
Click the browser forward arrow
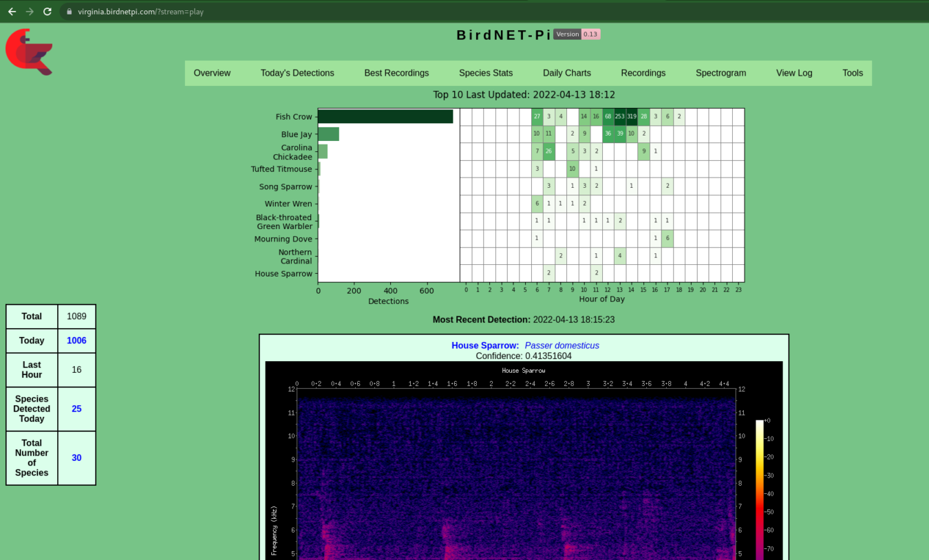28,11
